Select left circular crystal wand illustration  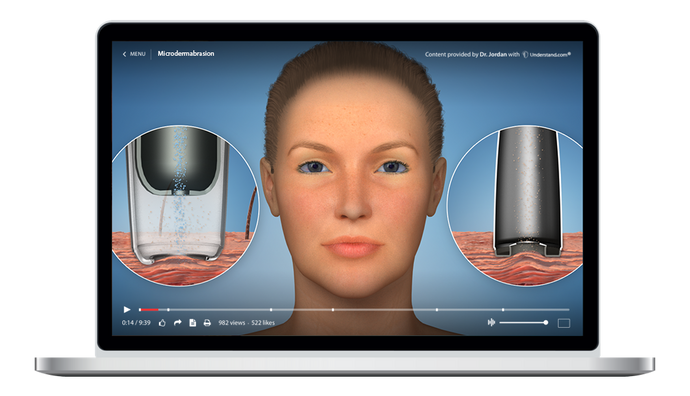coord(185,205)
